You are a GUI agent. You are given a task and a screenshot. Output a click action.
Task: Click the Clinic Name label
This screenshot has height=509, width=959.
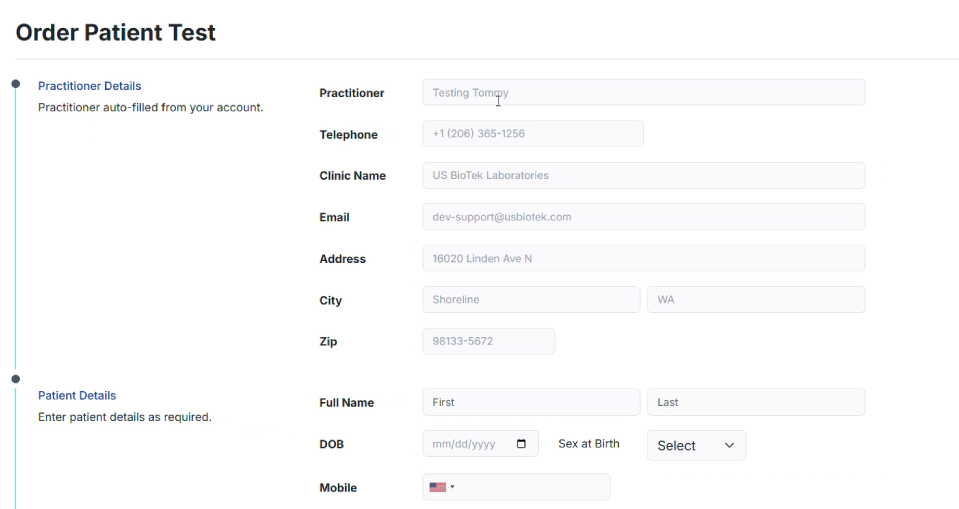pyautogui.click(x=352, y=176)
